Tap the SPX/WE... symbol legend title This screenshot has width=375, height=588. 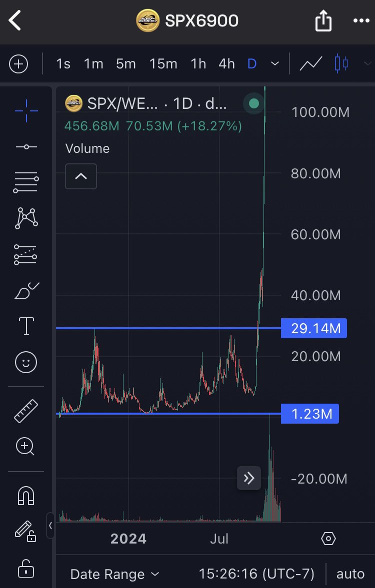pos(122,103)
